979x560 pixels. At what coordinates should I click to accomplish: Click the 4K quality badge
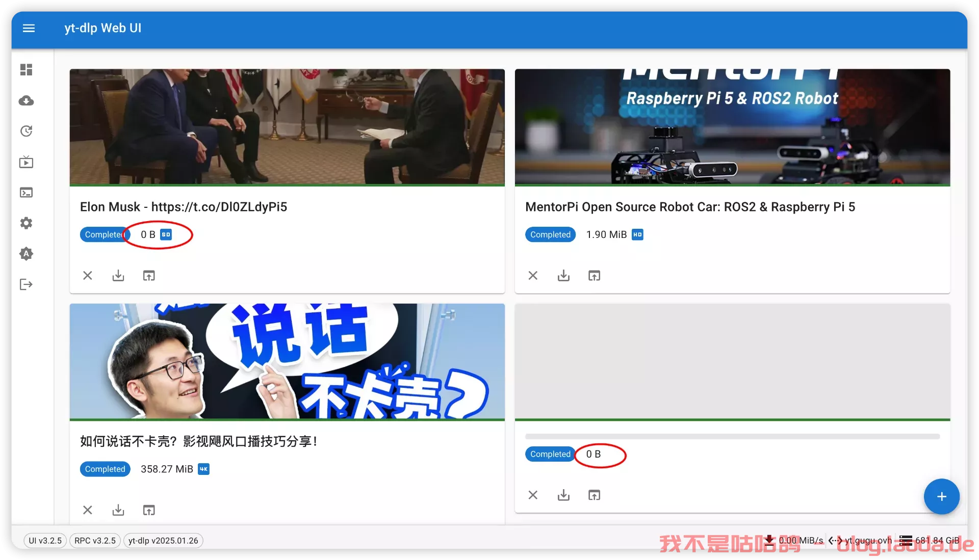(x=204, y=469)
